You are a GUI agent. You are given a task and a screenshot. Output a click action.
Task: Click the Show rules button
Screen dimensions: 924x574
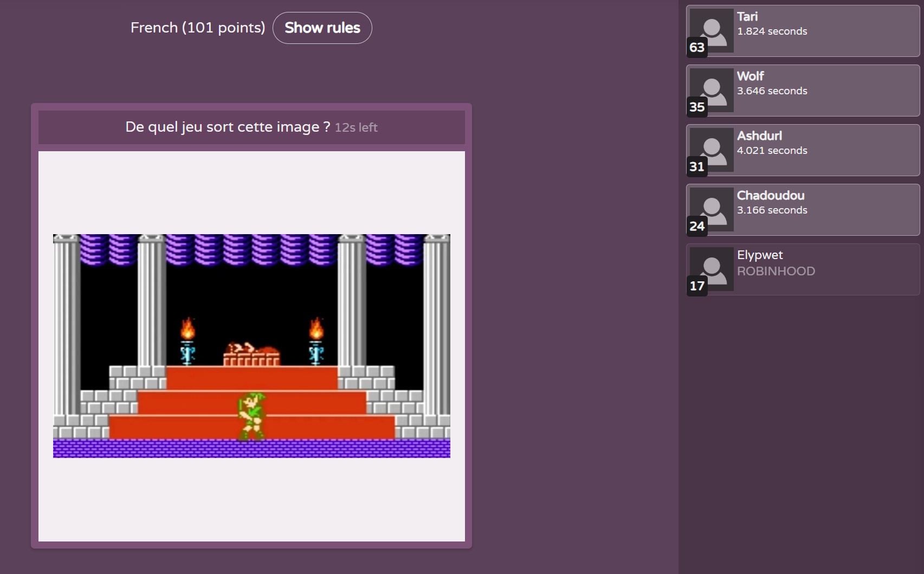[322, 28]
